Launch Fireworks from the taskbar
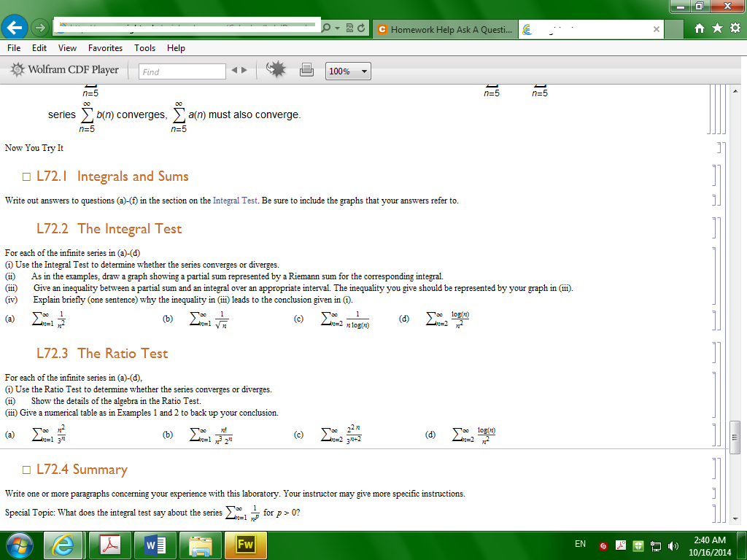 tap(245, 545)
